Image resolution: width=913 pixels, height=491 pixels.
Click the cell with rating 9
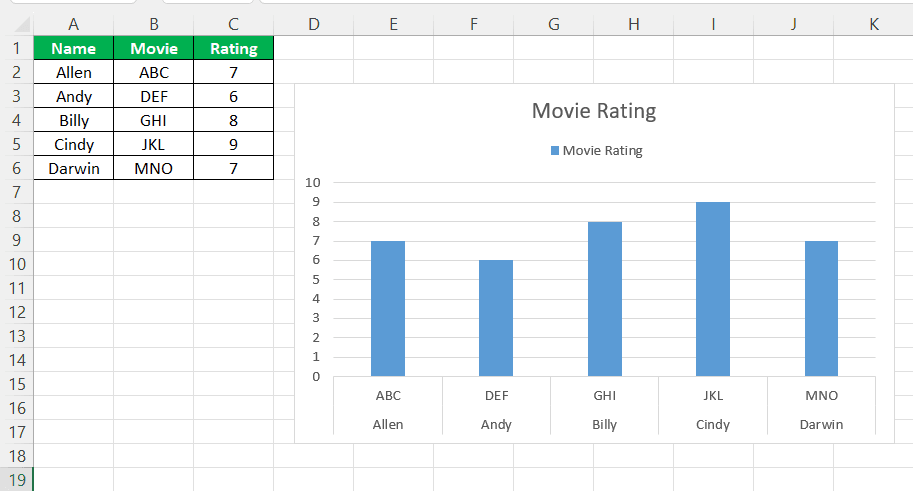(233, 144)
